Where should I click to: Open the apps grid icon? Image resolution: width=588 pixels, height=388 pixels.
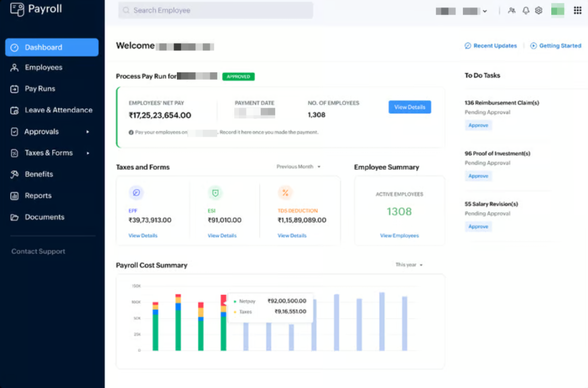point(578,10)
